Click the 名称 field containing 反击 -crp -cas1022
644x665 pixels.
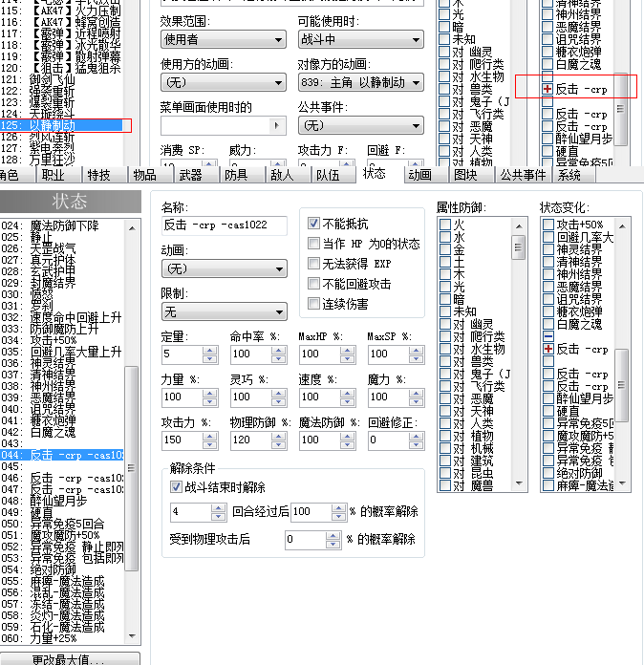click(x=224, y=225)
